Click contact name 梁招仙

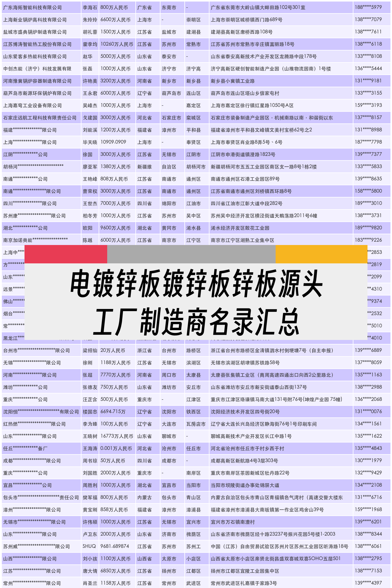pyautogui.click(x=90, y=350)
